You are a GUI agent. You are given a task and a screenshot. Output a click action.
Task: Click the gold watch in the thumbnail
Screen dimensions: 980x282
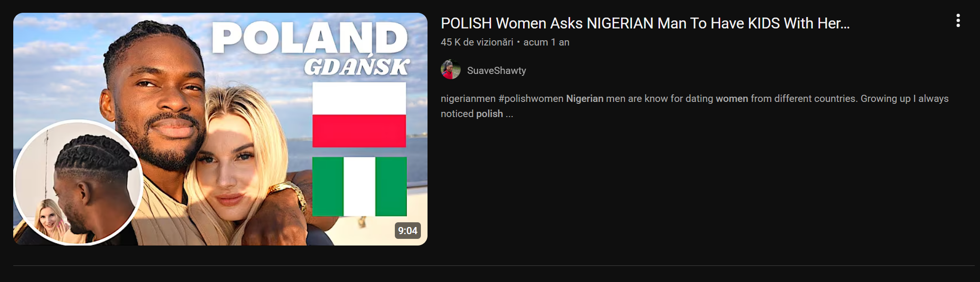pyautogui.click(x=289, y=193)
